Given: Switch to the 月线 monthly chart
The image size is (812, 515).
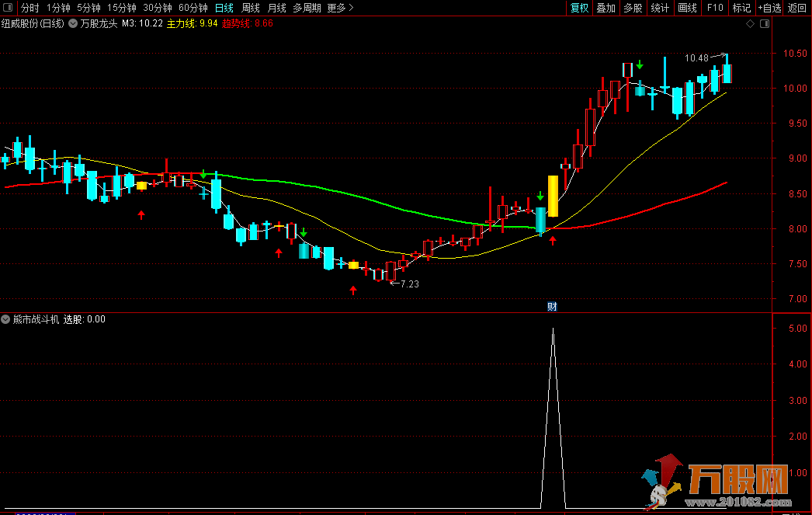Looking at the screenshot, I should point(277,8).
